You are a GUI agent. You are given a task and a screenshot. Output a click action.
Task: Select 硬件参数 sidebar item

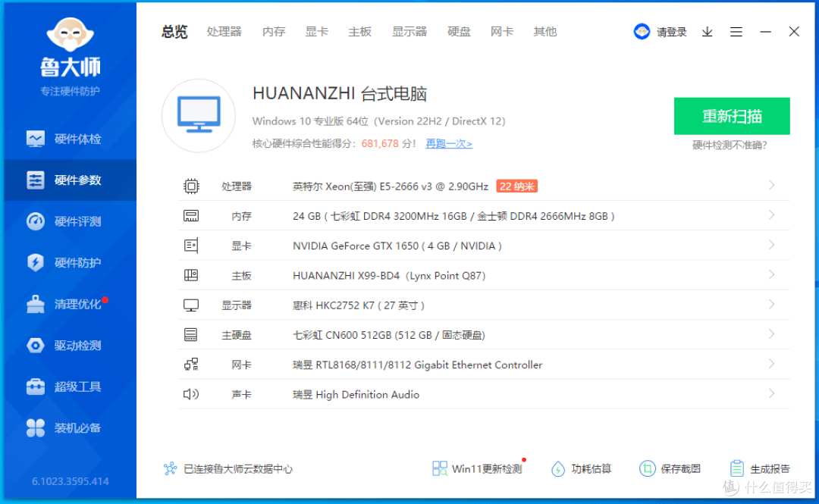(71, 180)
